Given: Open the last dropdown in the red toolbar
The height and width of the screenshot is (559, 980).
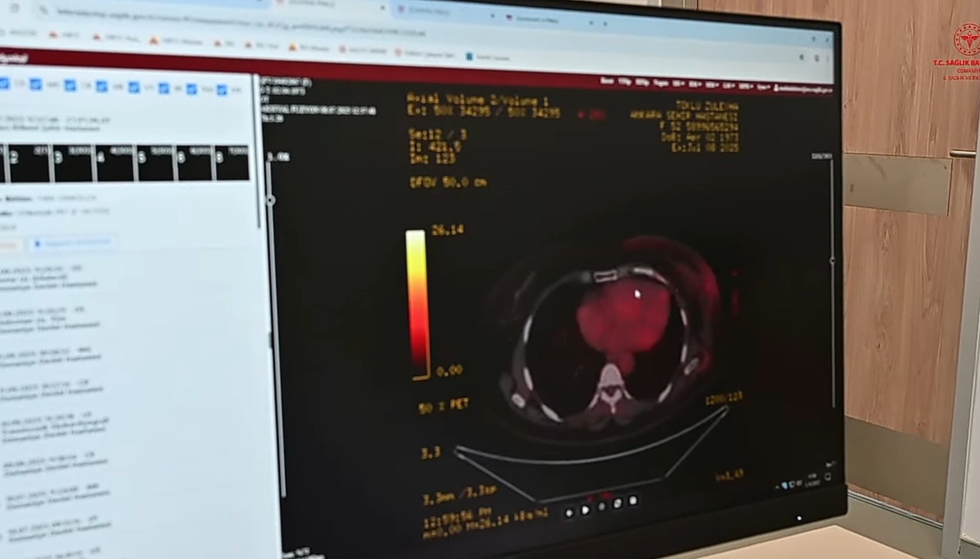Looking at the screenshot, I should point(763,87).
